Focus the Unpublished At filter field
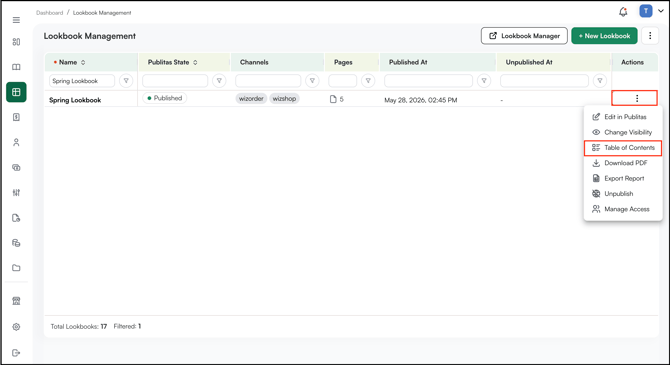Image resolution: width=670 pixels, height=365 pixels. click(x=544, y=81)
